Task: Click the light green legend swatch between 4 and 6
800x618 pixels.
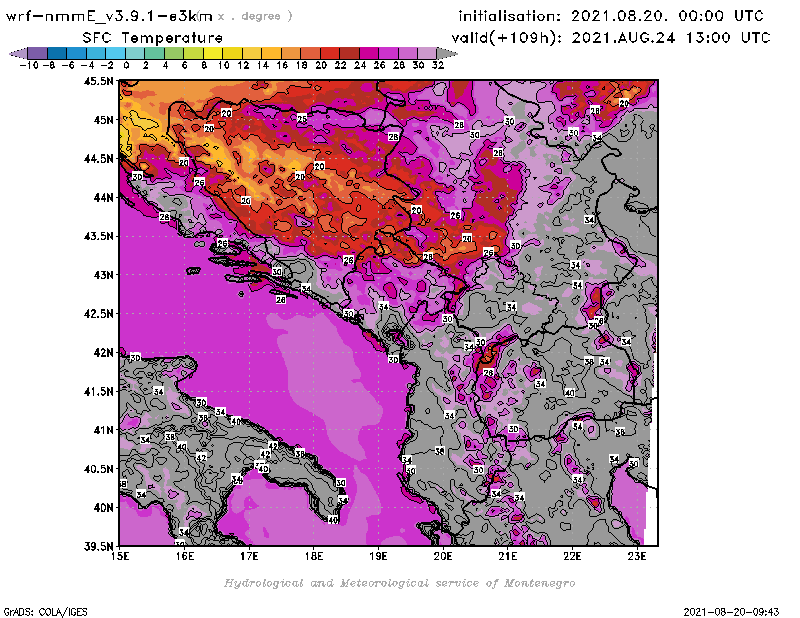Action: pyautogui.click(x=173, y=53)
